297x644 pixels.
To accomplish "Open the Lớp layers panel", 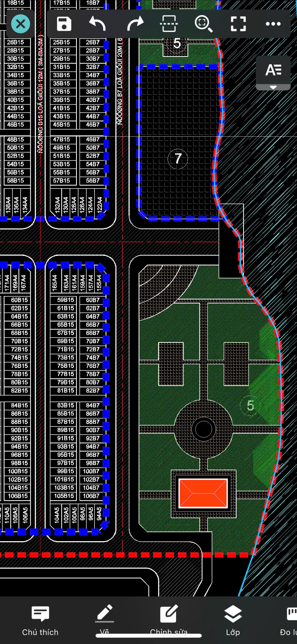I will point(233,620).
